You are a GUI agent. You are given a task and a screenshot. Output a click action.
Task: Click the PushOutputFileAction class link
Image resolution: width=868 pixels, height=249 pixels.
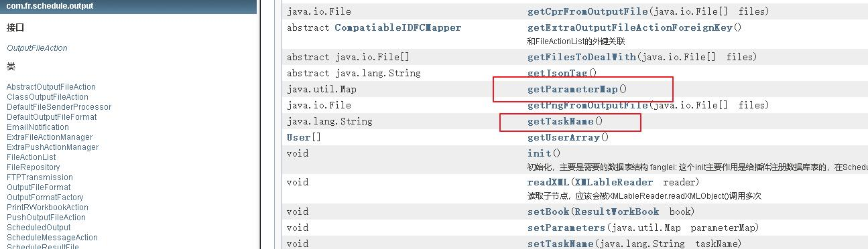click(46, 218)
